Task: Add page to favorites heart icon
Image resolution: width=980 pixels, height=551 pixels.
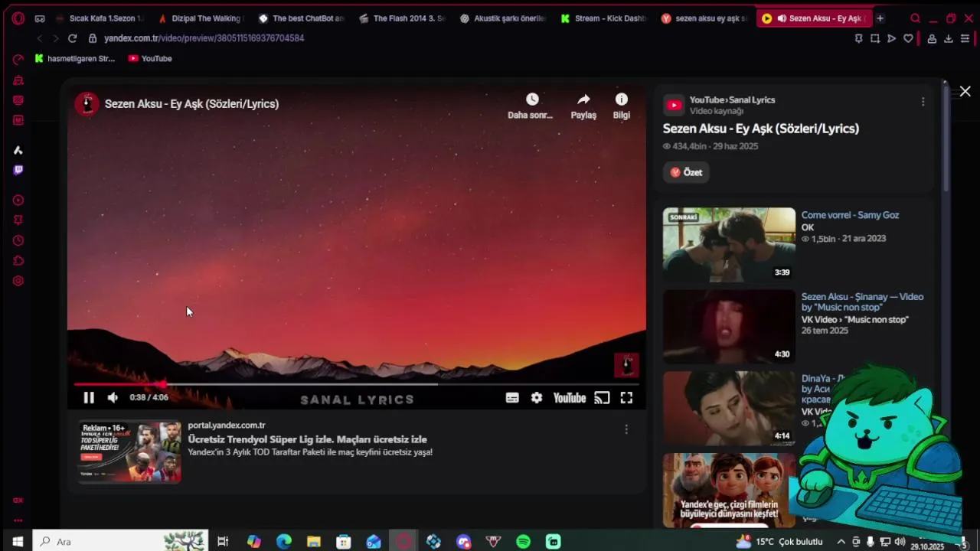Action: pyautogui.click(x=908, y=38)
